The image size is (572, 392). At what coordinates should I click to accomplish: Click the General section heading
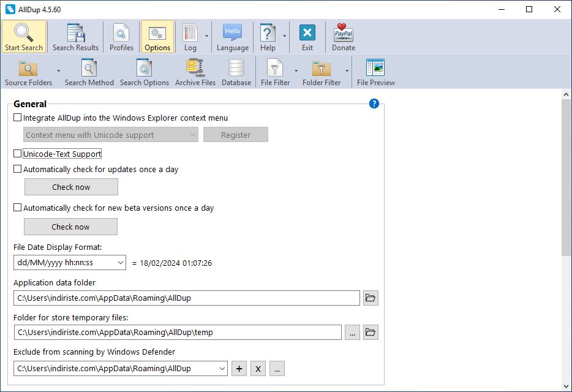tap(30, 104)
